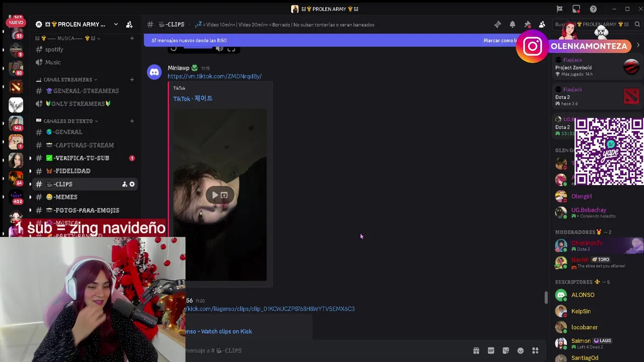Click Miniawp's Discord avatar

point(154,72)
